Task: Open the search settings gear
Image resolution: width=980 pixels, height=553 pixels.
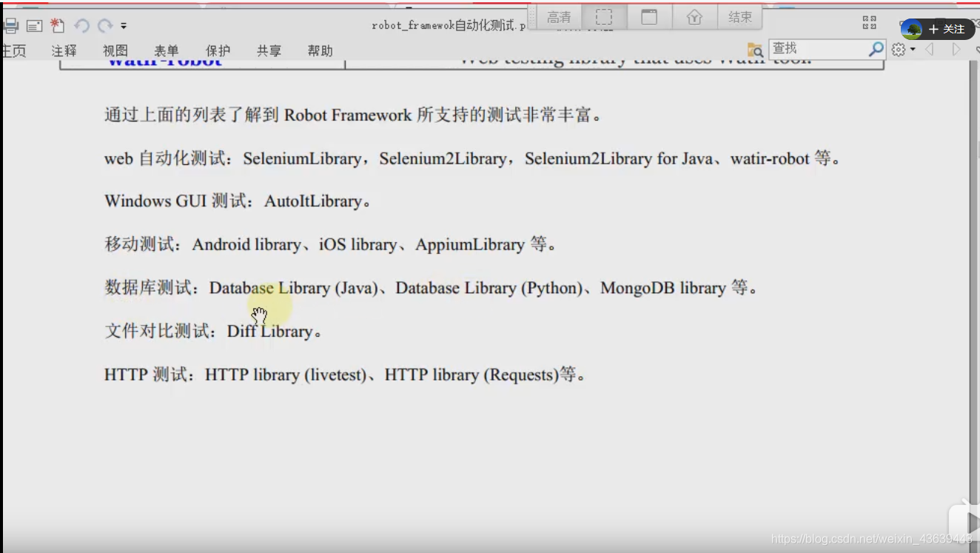Action: tap(899, 50)
